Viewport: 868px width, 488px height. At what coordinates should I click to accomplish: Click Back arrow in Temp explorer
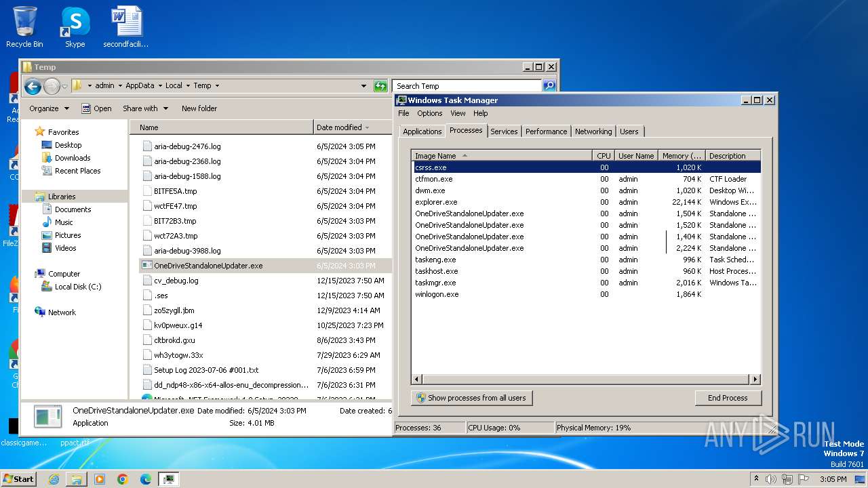pyautogui.click(x=33, y=86)
